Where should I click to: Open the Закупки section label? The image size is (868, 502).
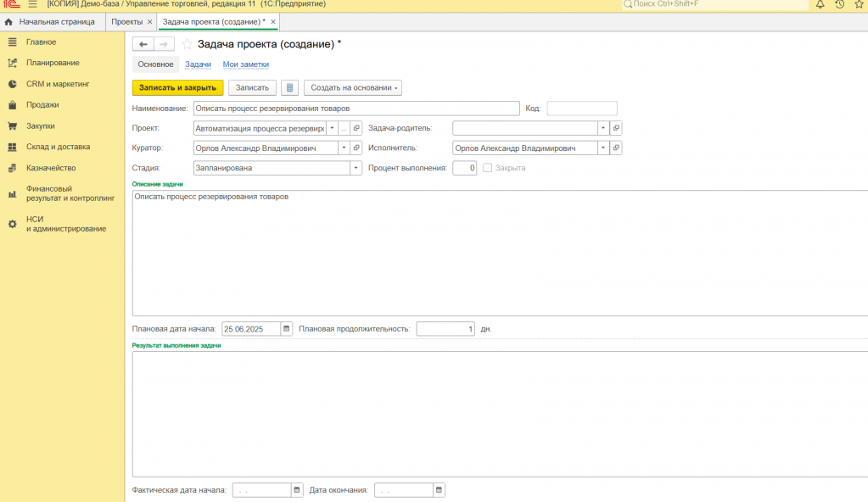(41, 126)
